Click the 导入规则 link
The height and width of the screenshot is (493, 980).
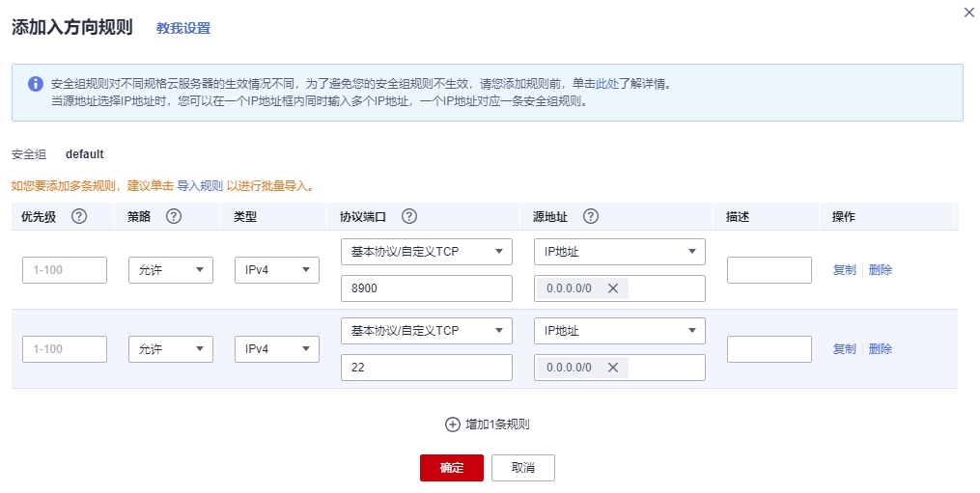click(x=200, y=185)
